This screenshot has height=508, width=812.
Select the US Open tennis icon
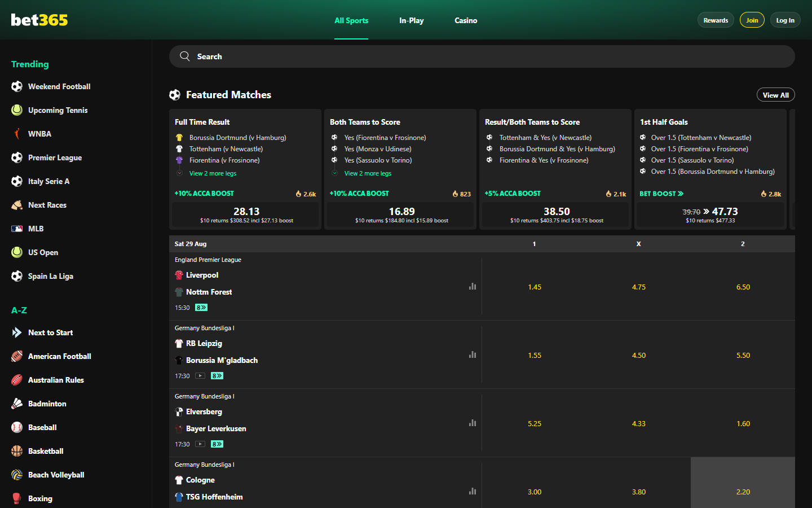(17, 252)
